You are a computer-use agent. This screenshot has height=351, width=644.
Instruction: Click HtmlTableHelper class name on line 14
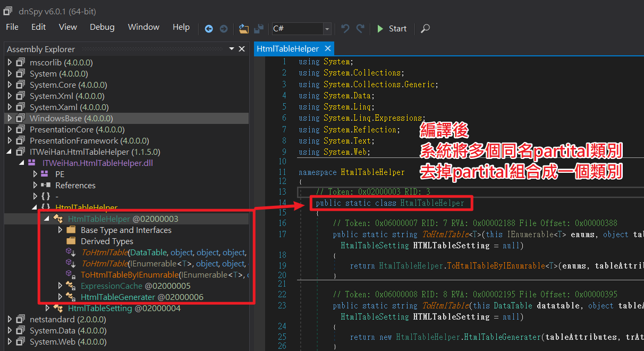click(432, 203)
